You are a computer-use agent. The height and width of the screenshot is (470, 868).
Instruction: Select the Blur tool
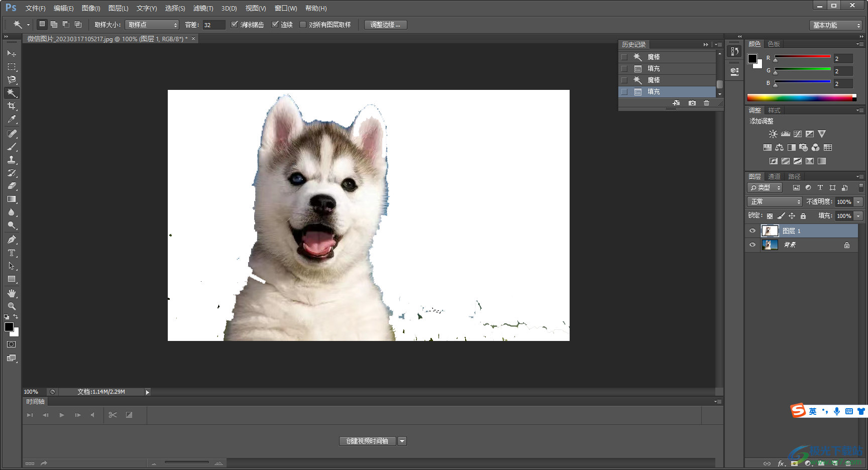pyautogui.click(x=12, y=212)
